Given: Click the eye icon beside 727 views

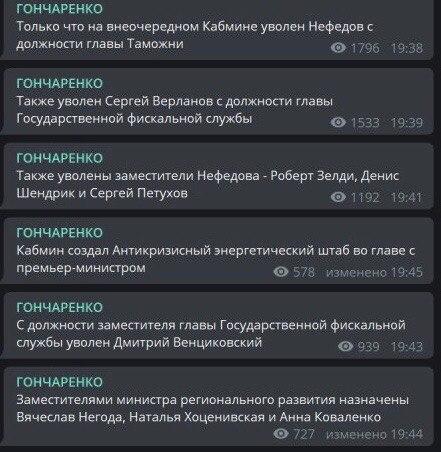Looking at the screenshot, I should pos(281,433).
